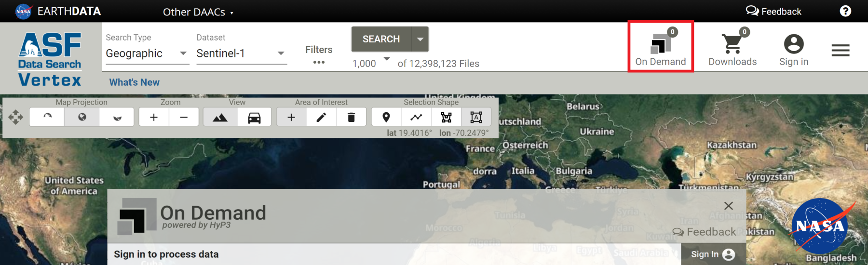Close the On Demand panel
The height and width of the screenshot is (265, 868).
point(729,206)
